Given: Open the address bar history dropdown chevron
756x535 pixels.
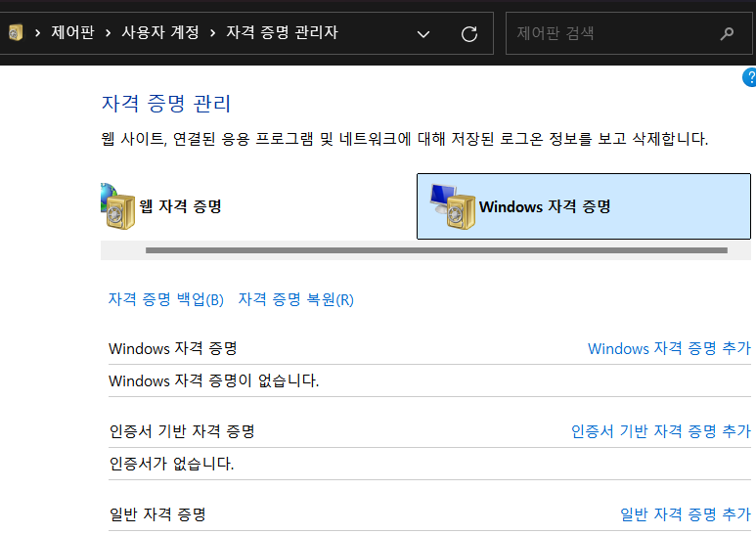Looking at the screenshot, I should (x=423, y=34).
